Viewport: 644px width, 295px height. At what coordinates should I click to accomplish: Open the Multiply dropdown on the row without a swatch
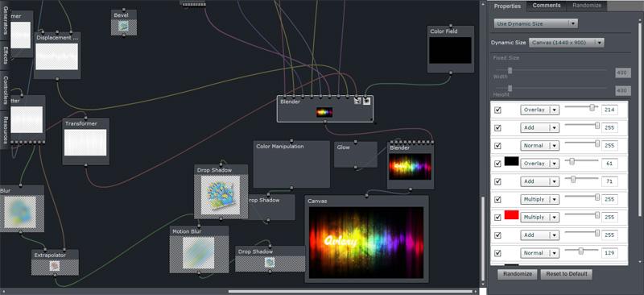pyautogui.click(x=539, y=199)
